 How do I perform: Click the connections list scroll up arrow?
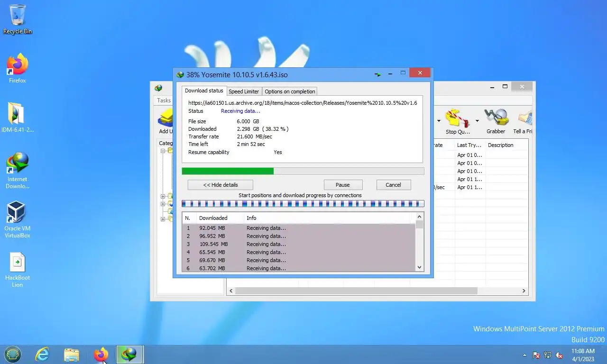(419, 217)
